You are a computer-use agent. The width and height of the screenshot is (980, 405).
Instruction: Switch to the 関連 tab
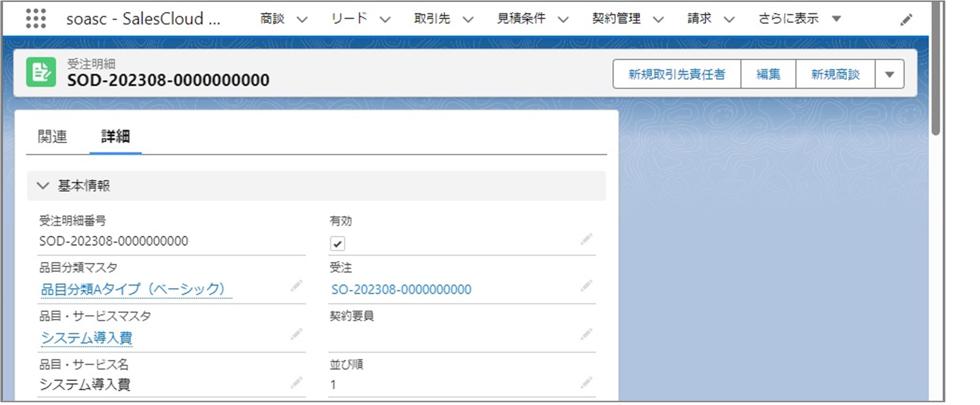pyautogui.click(x=52, y=137)
